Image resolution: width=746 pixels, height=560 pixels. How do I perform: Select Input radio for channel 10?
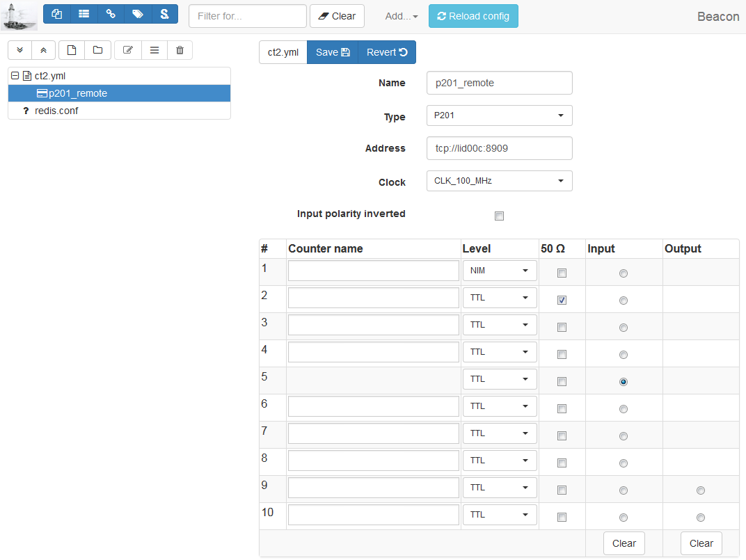624,517
